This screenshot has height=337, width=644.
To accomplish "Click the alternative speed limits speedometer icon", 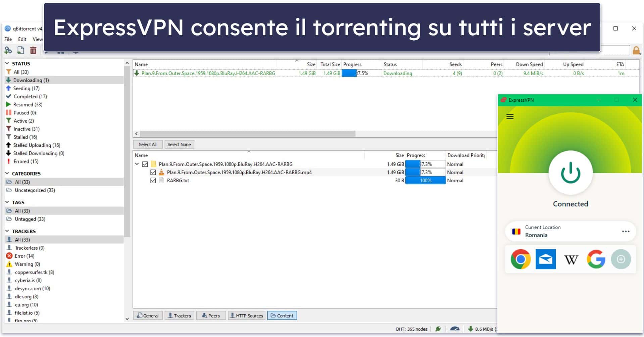I will (x=455, y=329).
